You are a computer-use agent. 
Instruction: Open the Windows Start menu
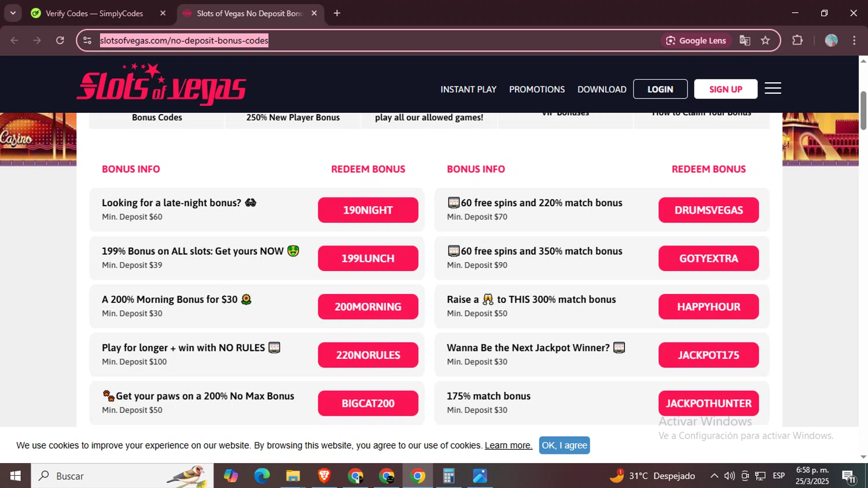click(x=15, y=476)
